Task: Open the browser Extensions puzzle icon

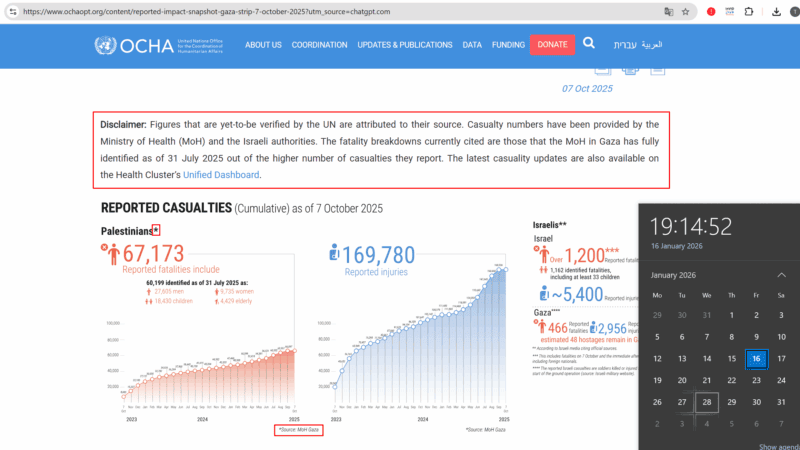Action: coord(749,12)
